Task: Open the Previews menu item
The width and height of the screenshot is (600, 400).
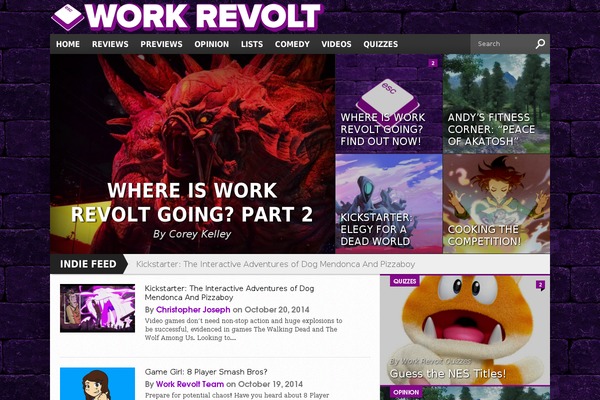Action: 161,44
